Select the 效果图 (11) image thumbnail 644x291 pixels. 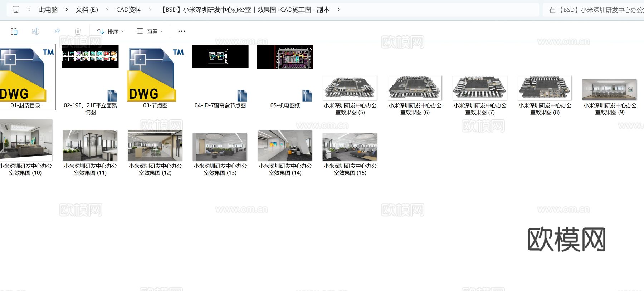90,145
